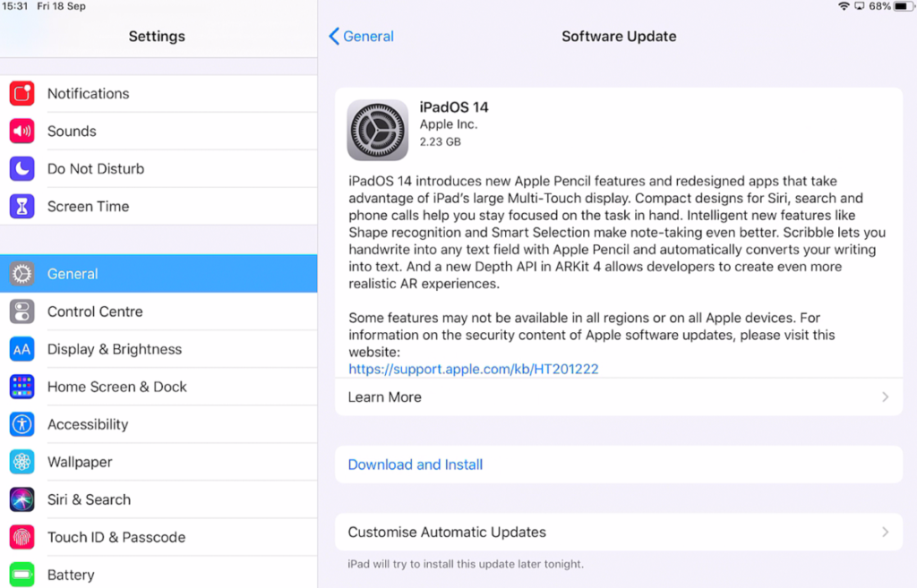
Task: Open Battery settings
Action: click(x=159, y=574)
